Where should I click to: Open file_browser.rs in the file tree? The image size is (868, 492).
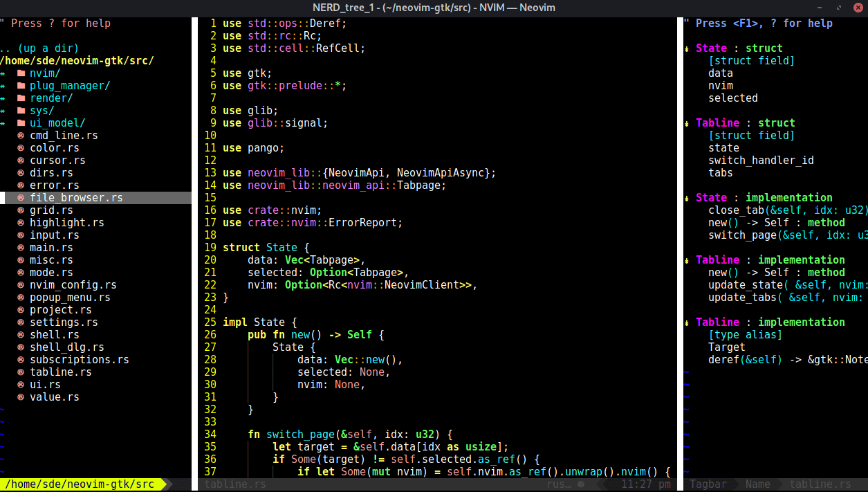(x=76, y=198)
